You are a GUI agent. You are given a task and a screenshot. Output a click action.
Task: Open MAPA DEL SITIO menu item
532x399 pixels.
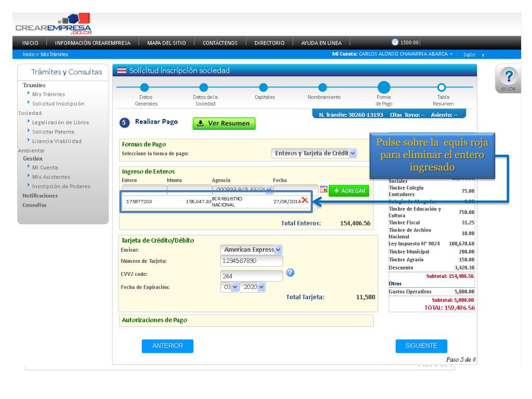point(167,43)
